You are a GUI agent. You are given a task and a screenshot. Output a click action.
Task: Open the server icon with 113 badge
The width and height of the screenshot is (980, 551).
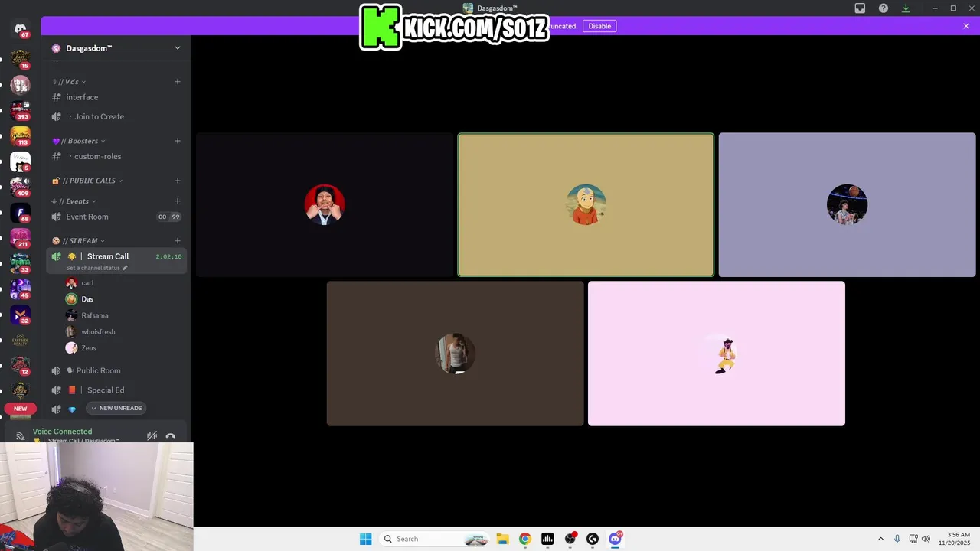pyautogui.click(x=21, y=136)
